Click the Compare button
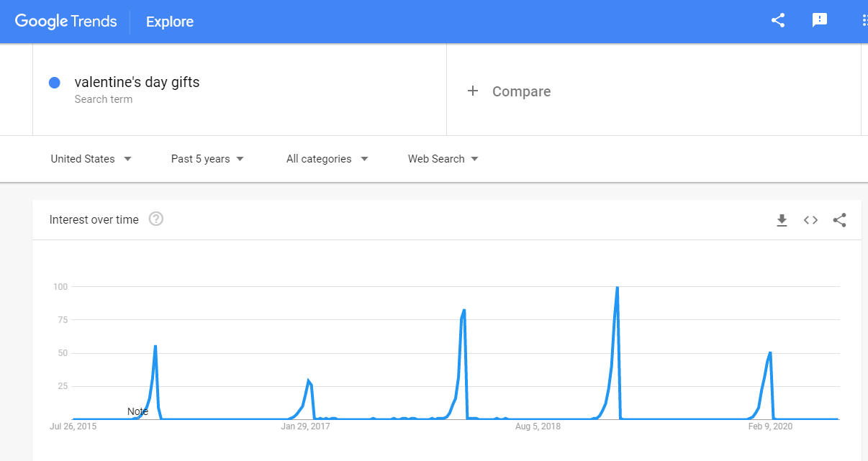The height and width of the screenshot is (461, 868). (521, 91)
